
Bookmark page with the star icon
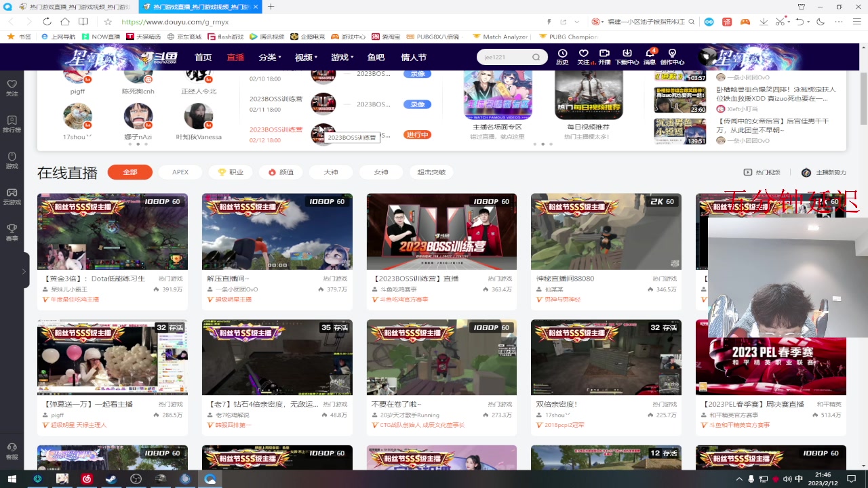tap(108, 22)
